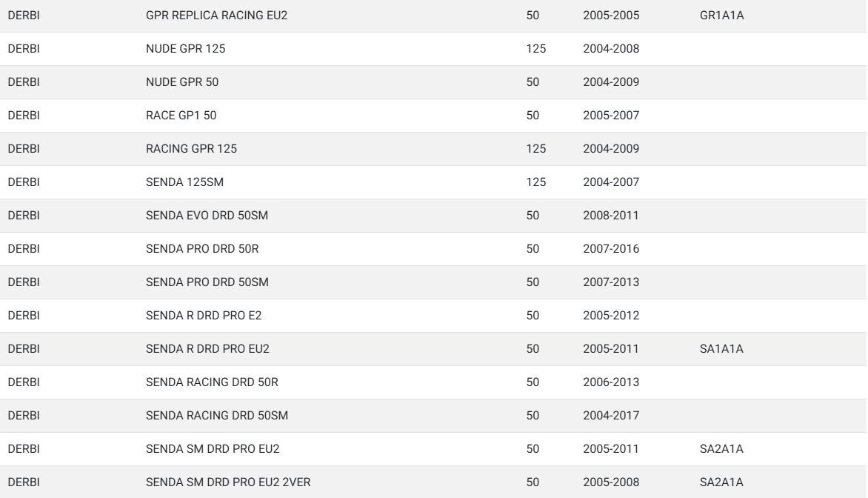Select the GPR REPLICA RACING EU2 model cell

pyautogui.click(x=216, y=16)
